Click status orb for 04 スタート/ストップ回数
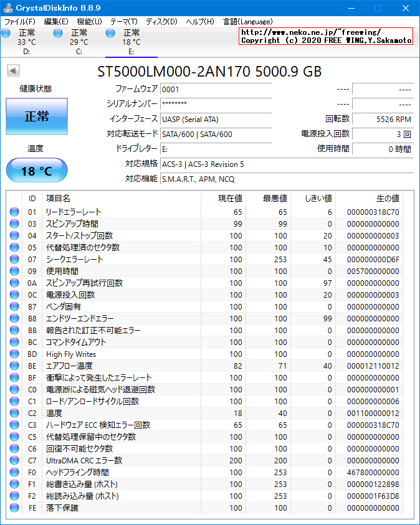The height and width of the screenshot is (525, 420). (14, 235)
